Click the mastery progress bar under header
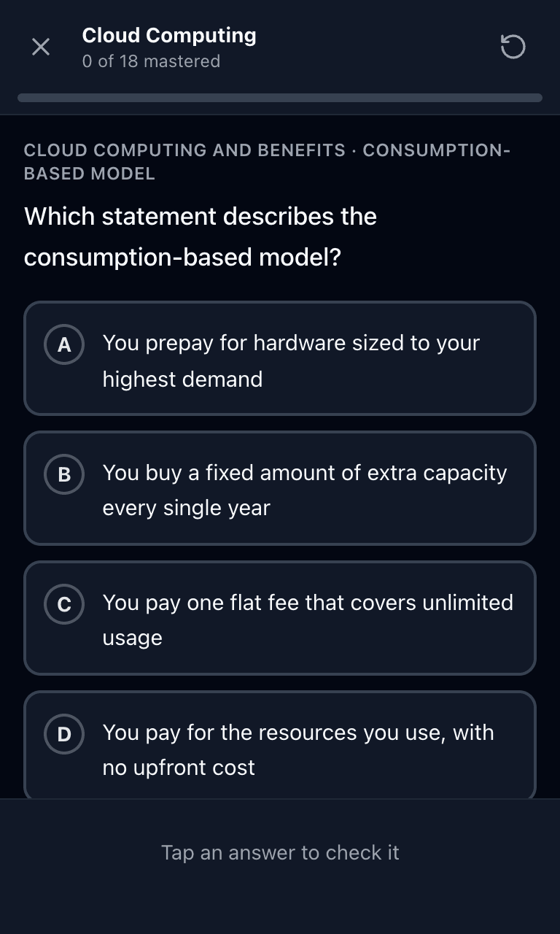This screenshot has height=934, width=560. pyautogui.click(x=280, y=98)
